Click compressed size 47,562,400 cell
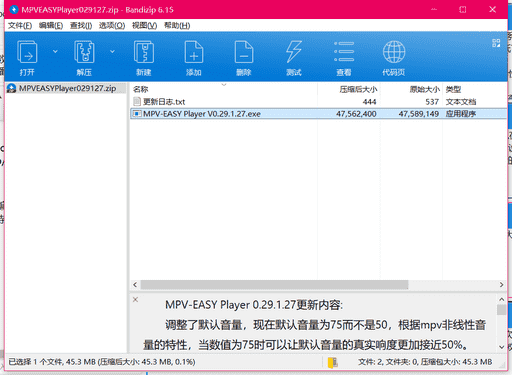Screen dimensions: 512x375 pos(356,114)
